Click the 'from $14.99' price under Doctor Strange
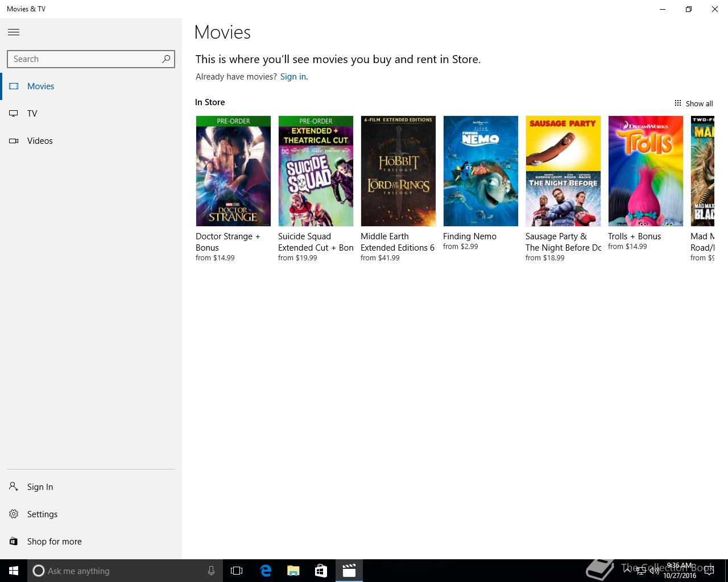728x582 pixels. 215,258
